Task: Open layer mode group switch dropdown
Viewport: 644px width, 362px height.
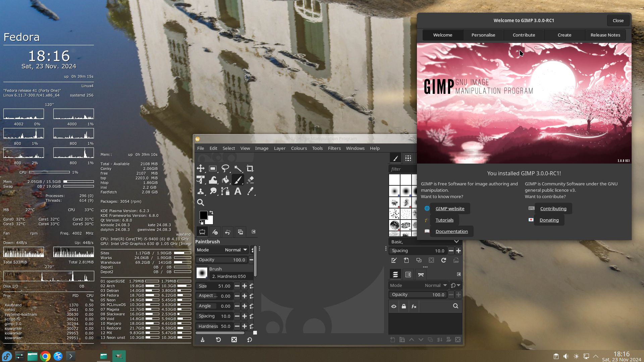Action: (x=455, y=286)
